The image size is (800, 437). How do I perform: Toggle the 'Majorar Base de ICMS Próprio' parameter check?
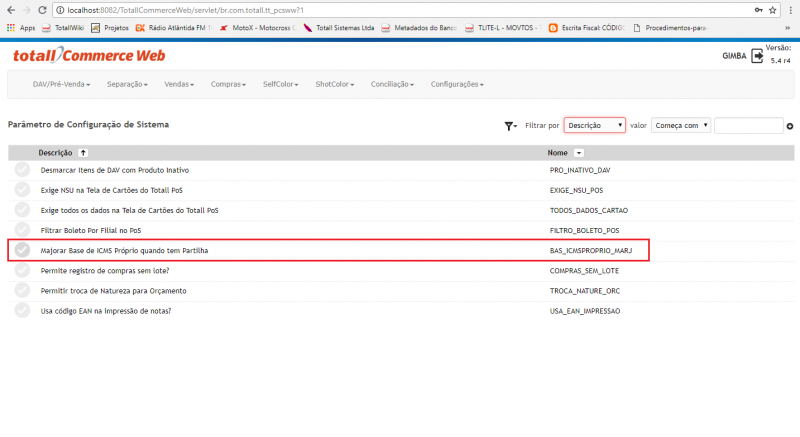coord(22,249)
